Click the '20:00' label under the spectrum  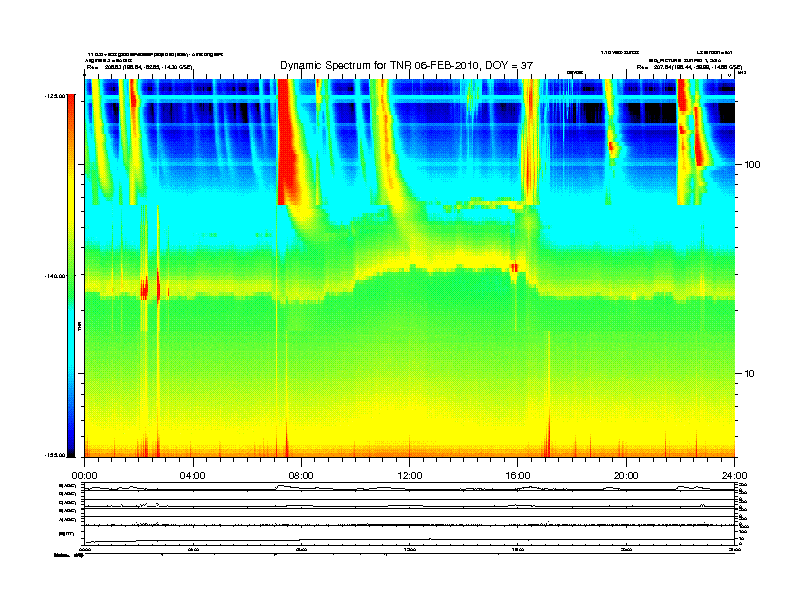(626, 476)
